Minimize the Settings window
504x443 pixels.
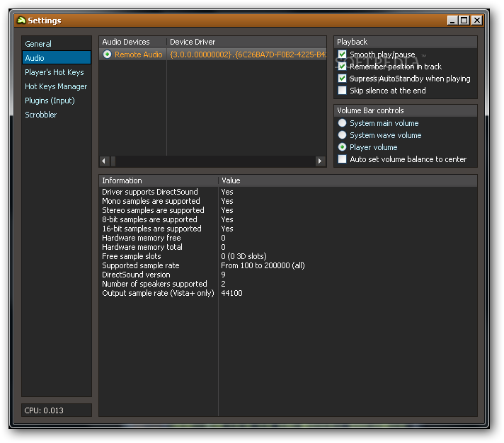click(x=452, y=21)
